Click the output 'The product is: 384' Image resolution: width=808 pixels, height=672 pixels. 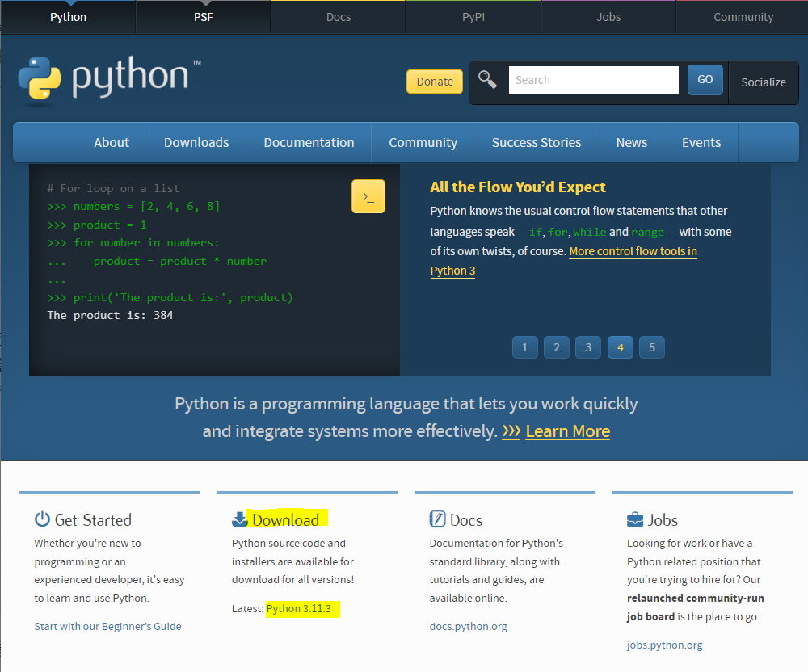(x=110, y=315)
